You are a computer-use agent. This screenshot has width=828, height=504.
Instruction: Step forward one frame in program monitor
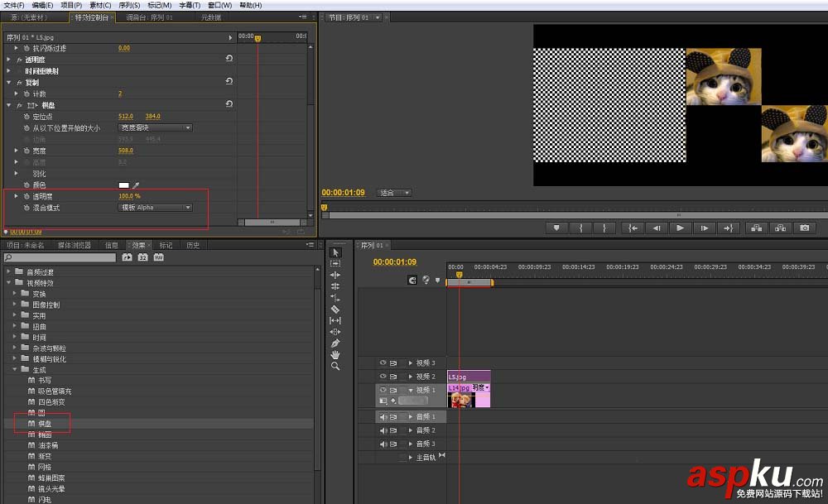pyautogui.click(x=705, y=228)
